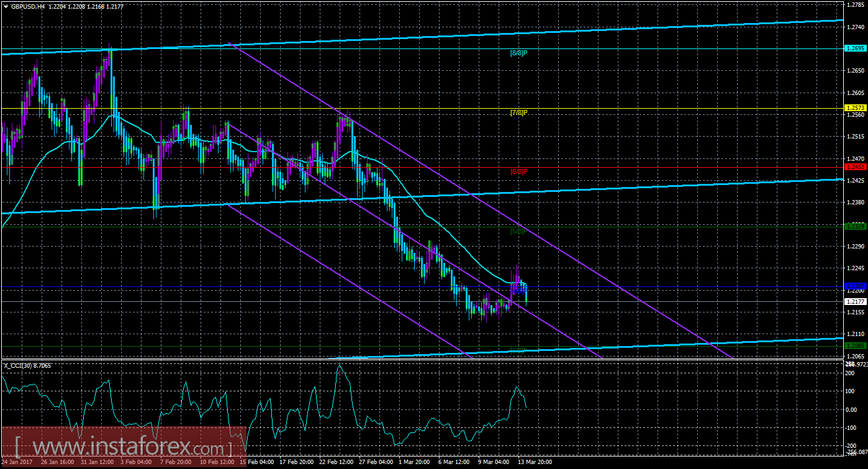The width and height of the screenshot is (868, 469).
Task: Select the [8/8]P Murrey level label
Action: tap(518, 53)
